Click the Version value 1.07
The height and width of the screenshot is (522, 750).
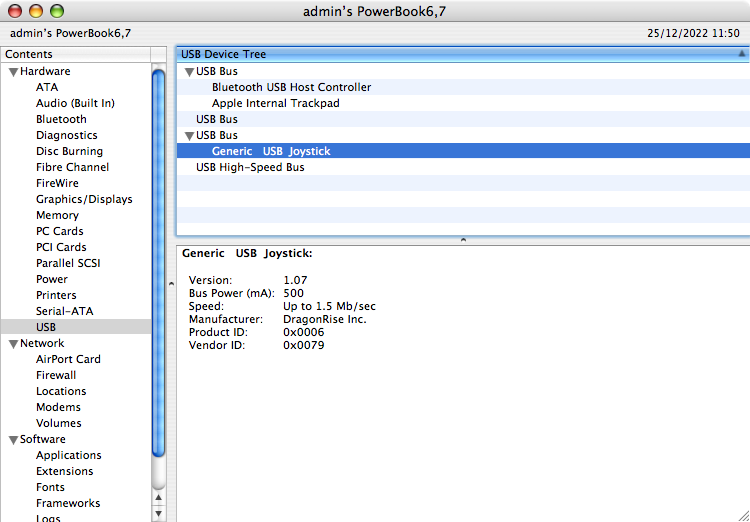(295, 280)
